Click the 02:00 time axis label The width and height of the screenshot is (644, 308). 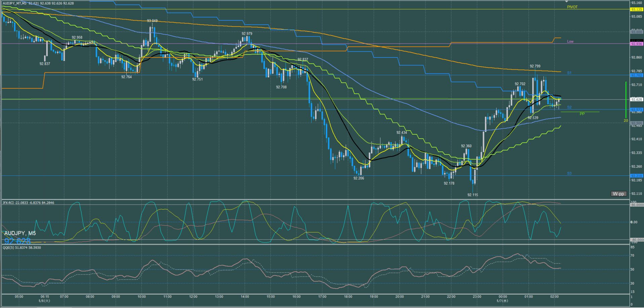click(554, 297)
